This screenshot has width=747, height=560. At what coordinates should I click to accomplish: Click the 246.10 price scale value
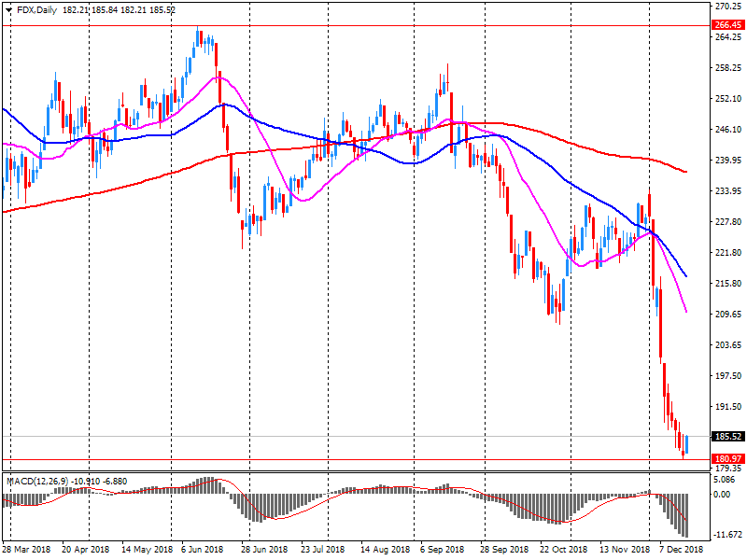[729, 129]
